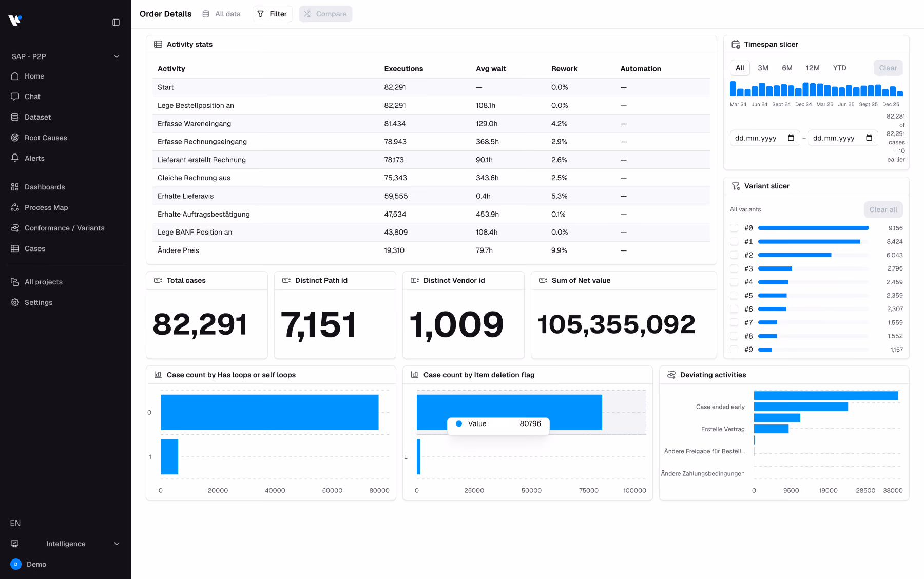Click the timespan histogram bars
The width and height of the screenshot is (924, 579).
[x=816, y=89]
